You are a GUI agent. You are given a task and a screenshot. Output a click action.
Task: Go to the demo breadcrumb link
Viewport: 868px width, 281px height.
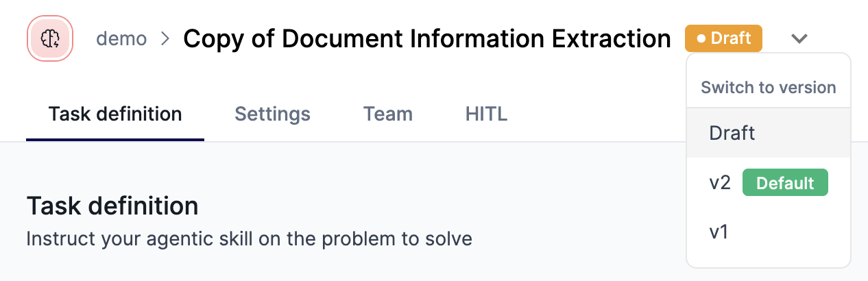[121, 38]
